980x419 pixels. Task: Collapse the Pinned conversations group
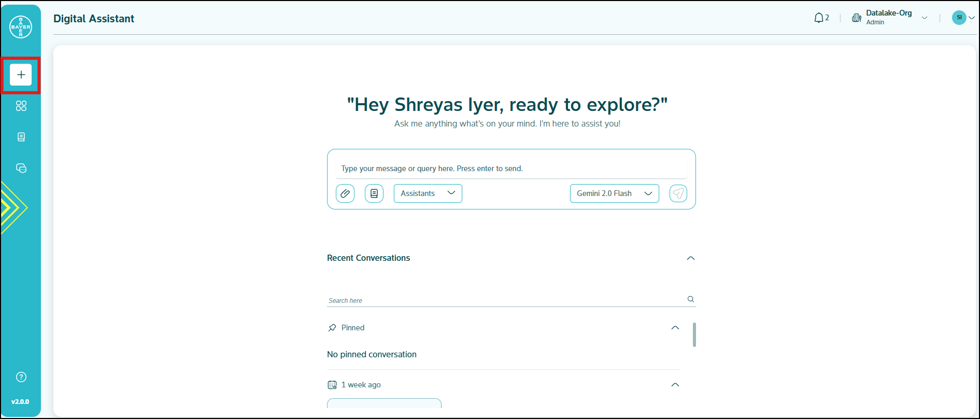point(675,328)
